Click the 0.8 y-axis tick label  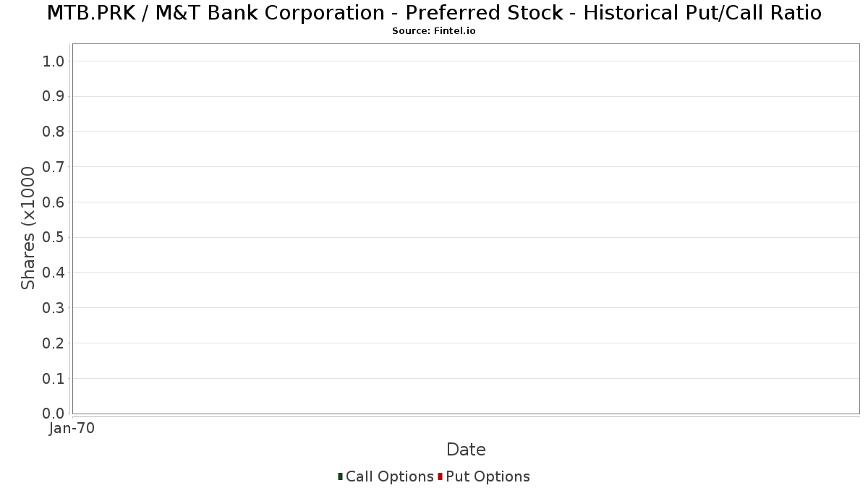(54, 132)
